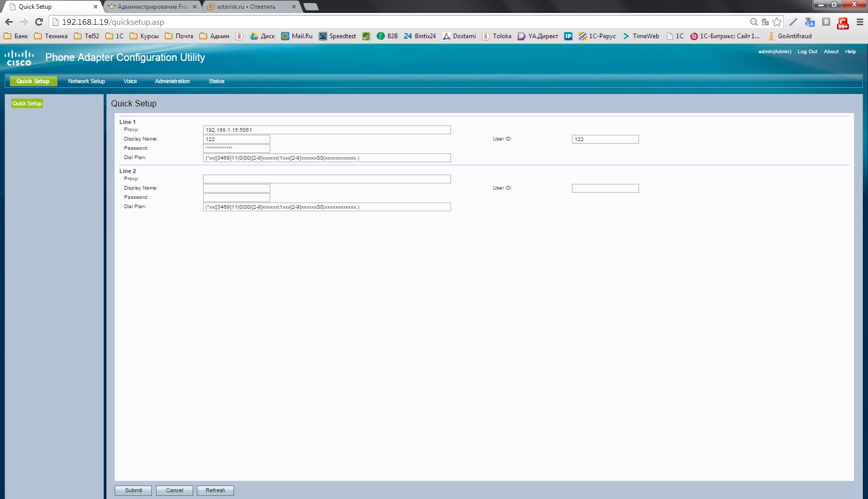Switch to the asterisk.ru browser tab
Screen dimensions: 868x499
coord(246,7)
